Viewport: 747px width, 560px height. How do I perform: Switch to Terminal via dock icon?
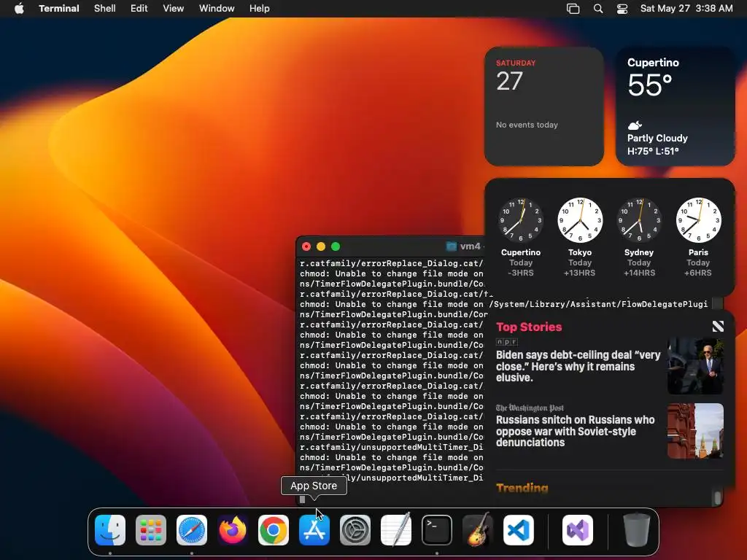437,529
